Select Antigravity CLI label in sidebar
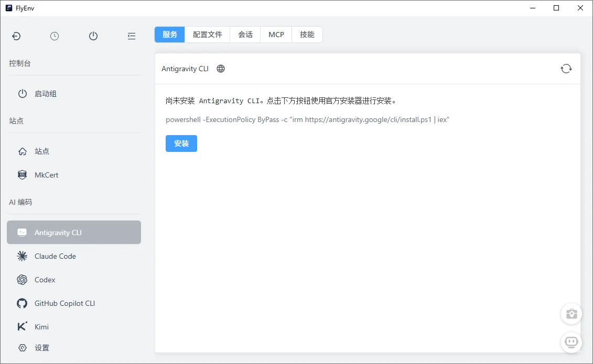Screen dimensions: 593x364 pyautogui.click(x=58, y=233)
